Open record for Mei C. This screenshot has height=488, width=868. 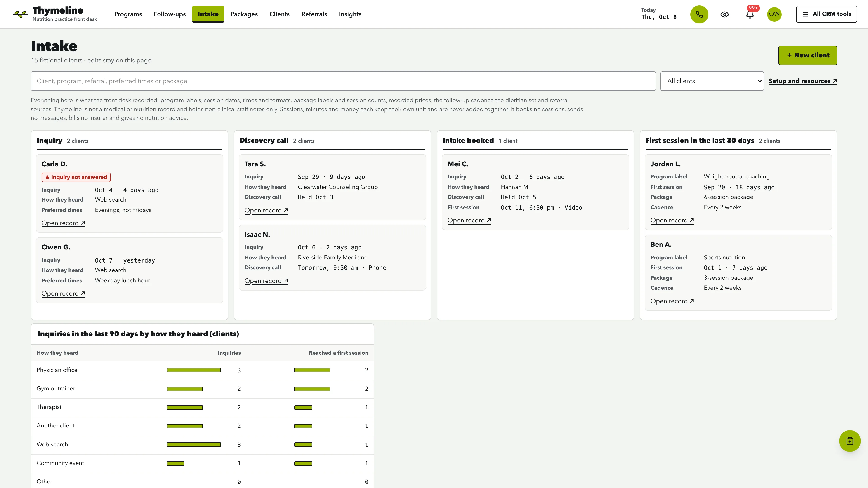[x=469, y=220]
